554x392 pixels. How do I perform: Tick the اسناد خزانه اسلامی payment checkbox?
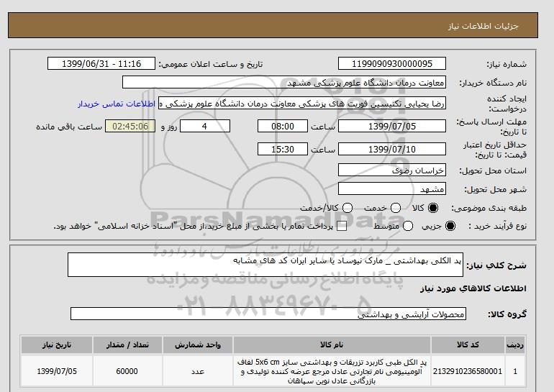342,227
